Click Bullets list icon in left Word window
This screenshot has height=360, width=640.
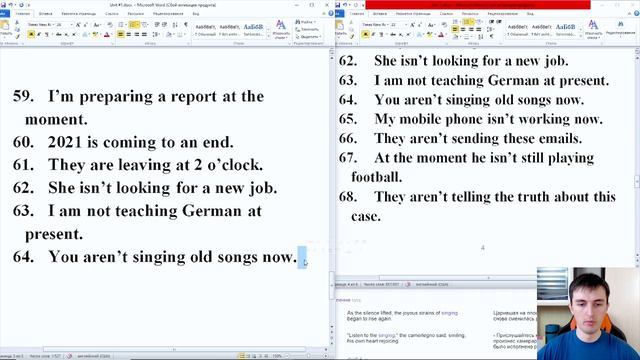[x=122, y=25]
